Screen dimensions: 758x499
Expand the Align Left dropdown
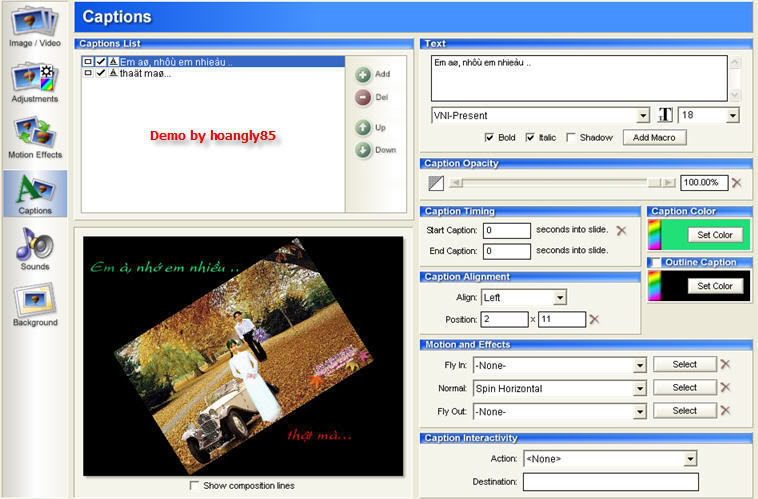coord(559,297)
